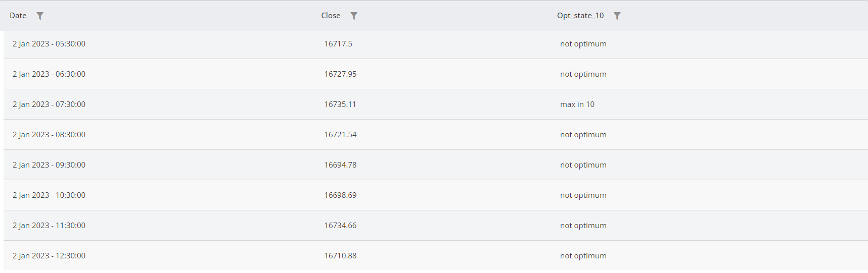Image resolution: width=868 pixels, height=273 pixels.
Task: Select the 2 Jan 2023 - 10:30:00 date cell
Action: [49, 195]
